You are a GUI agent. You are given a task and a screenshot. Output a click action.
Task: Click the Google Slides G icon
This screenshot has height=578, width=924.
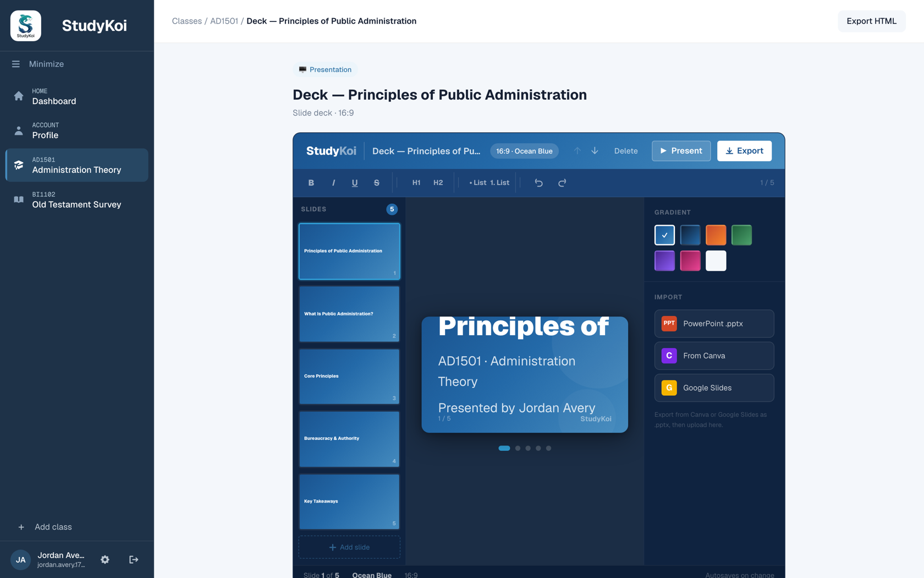click(x=669, y=388)
